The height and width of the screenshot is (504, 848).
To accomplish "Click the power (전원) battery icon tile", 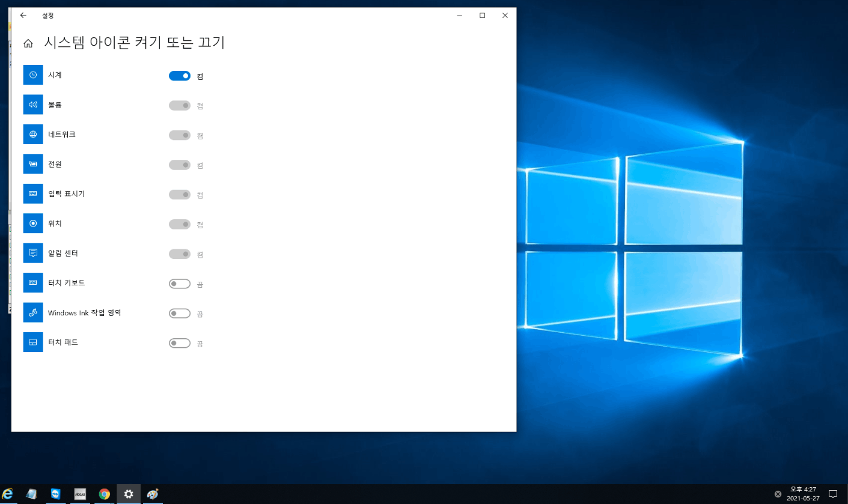I will [33, 164].
